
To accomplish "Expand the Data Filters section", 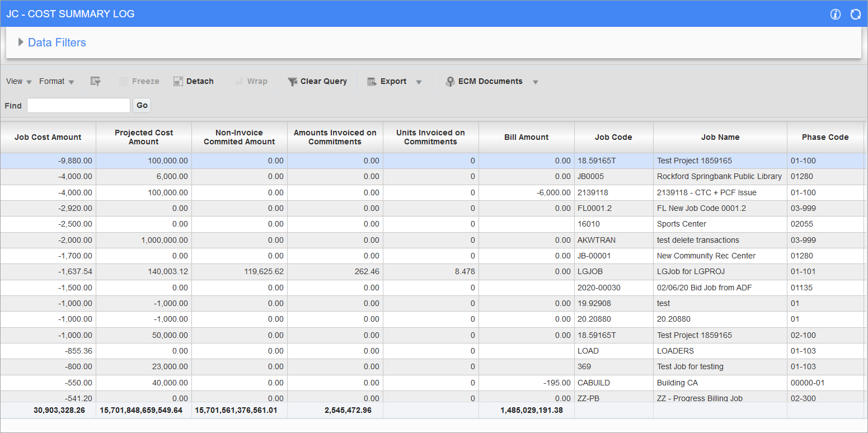I will point(21,42).
